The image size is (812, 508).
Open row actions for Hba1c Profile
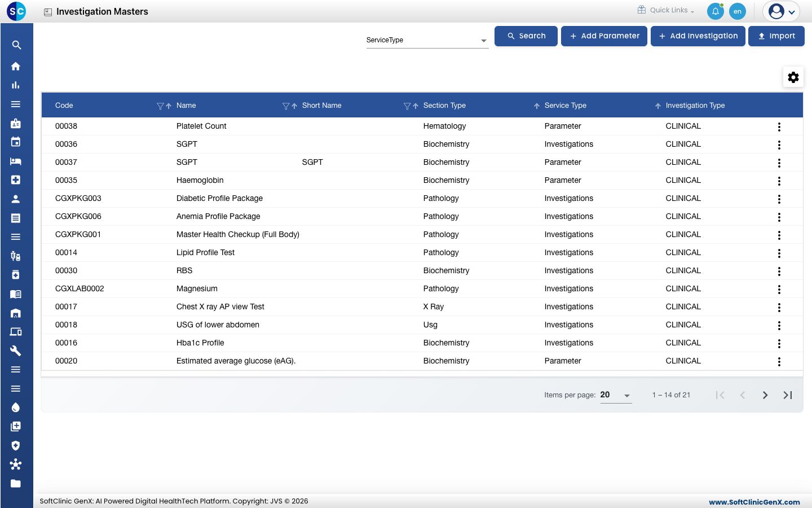[x=779, y=344]
